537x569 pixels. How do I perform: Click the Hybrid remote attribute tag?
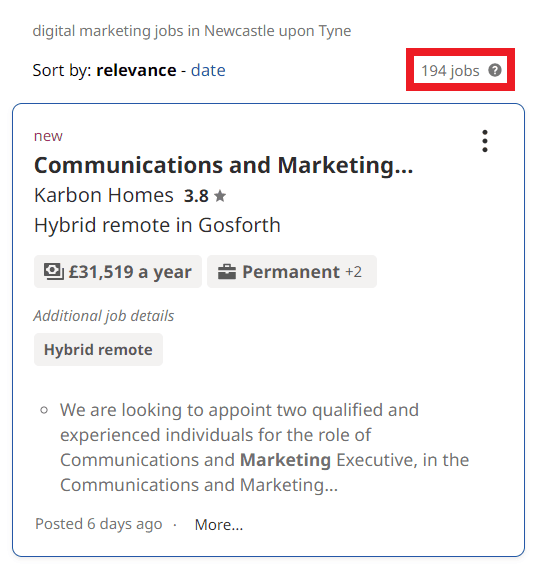tap(98, 349)
